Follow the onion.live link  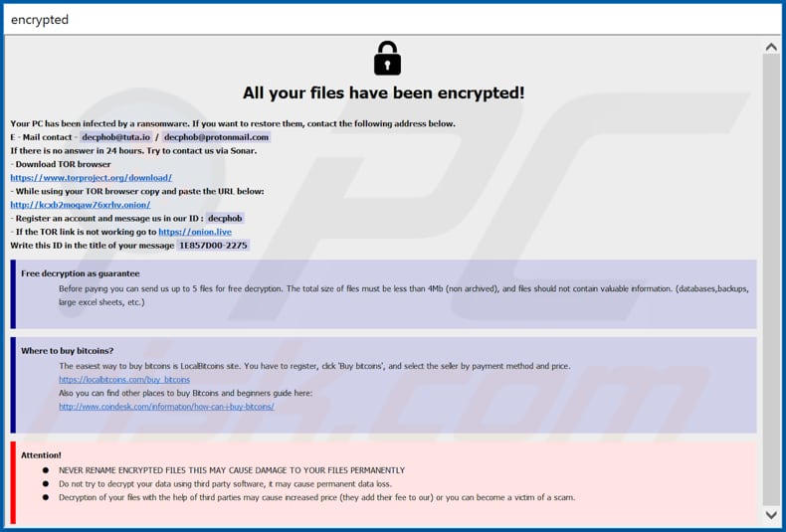pyautogui.click(x=195, y=232)
